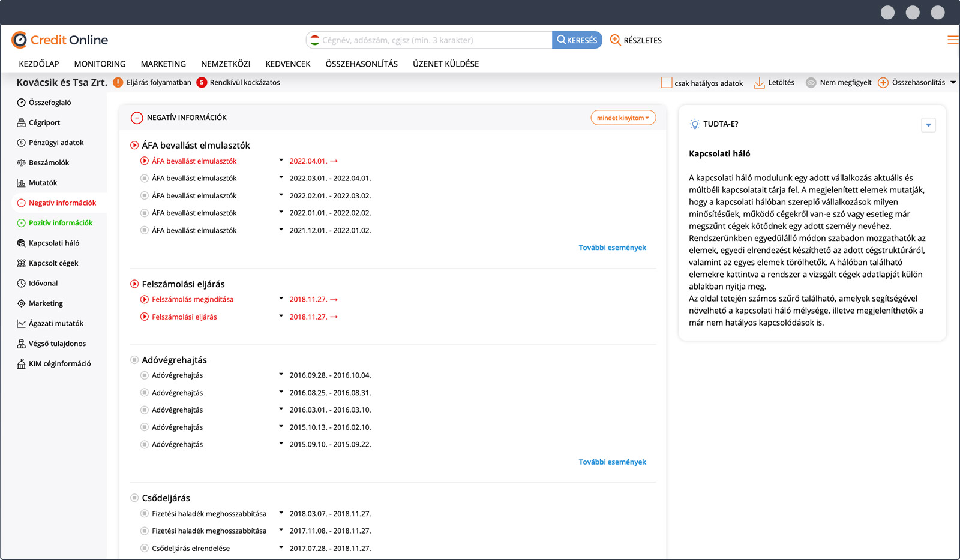Open the Monitoring menu
Viewport: 960px width, 560px height.
[x=100, y=64]
